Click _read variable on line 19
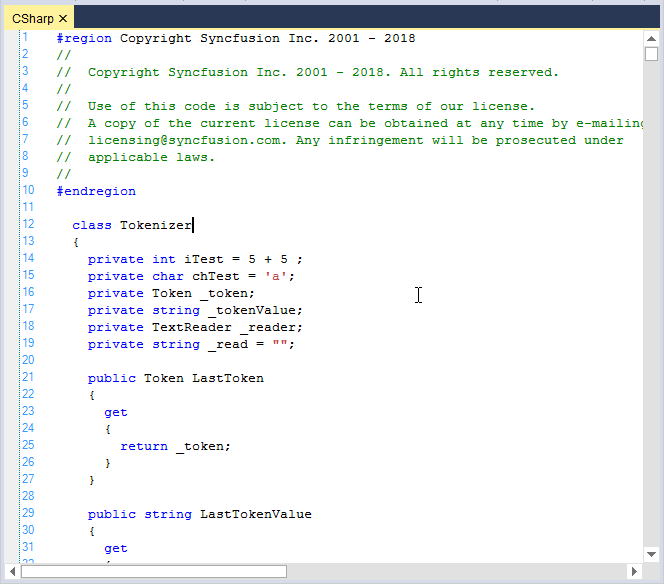 coord(228,344)
